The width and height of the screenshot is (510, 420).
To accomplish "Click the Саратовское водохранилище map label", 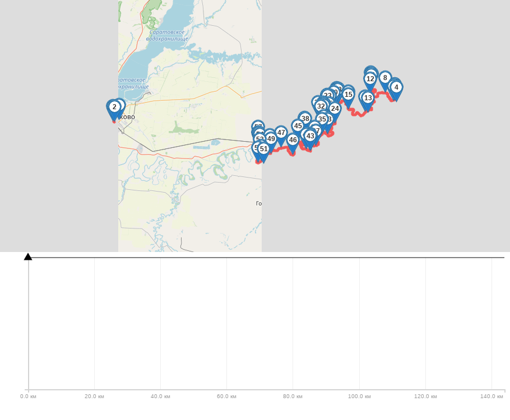I will tap(167, 35).
